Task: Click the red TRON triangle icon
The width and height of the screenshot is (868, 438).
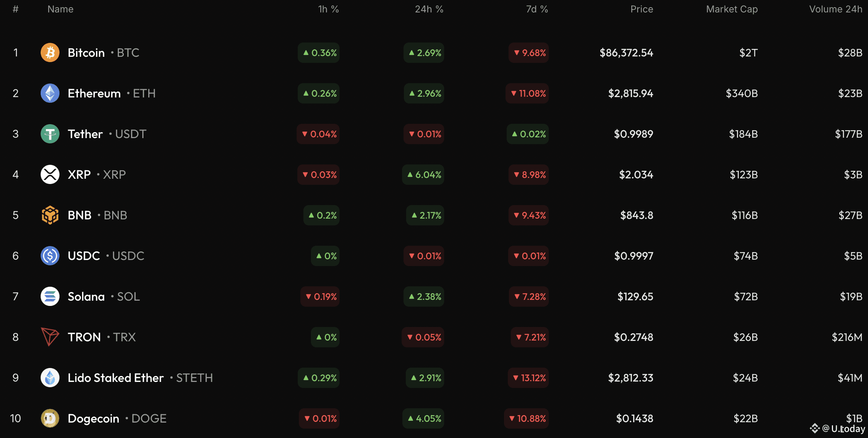Action: pyautogui.click(x=50, y=337)
